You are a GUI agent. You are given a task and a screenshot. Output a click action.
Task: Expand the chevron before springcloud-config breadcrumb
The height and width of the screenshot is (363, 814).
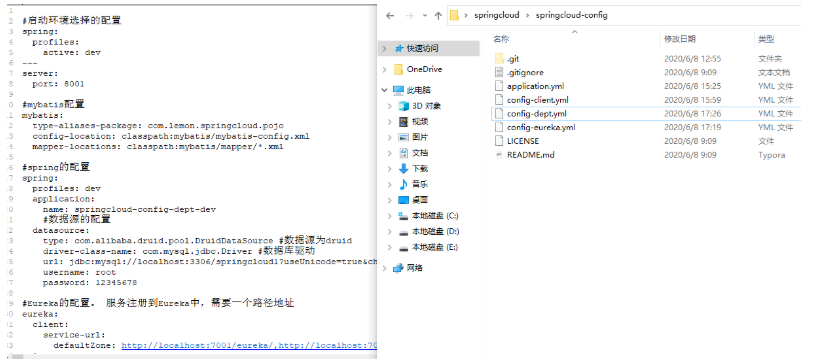[527, 16]
